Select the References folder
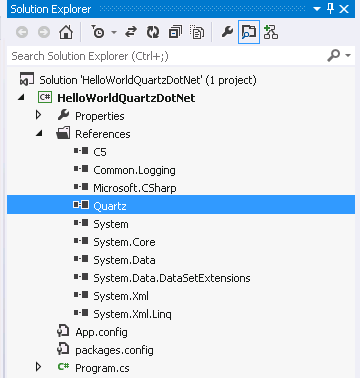 coord(103,134)
